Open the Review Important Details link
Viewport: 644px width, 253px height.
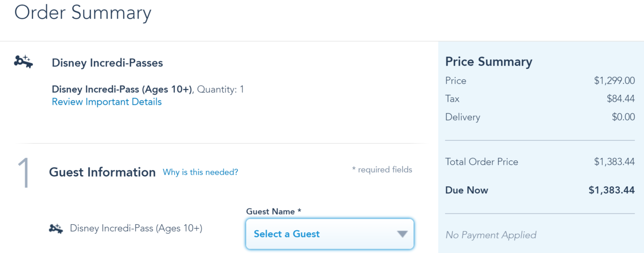point(107,102)
